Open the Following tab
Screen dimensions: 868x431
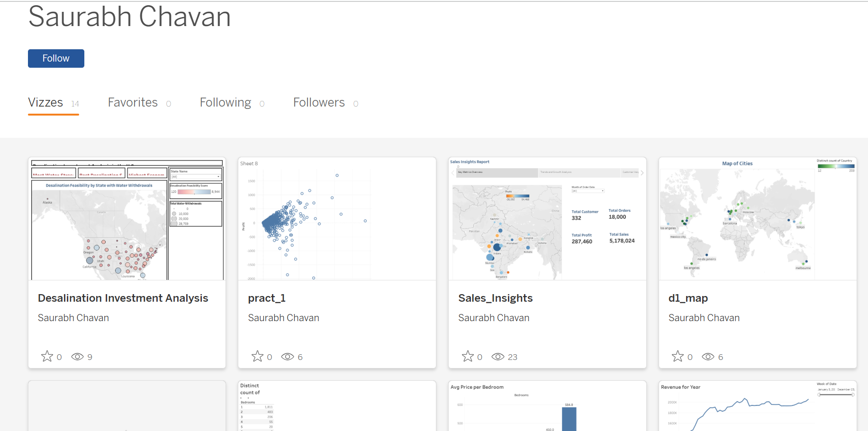(226, 102)
